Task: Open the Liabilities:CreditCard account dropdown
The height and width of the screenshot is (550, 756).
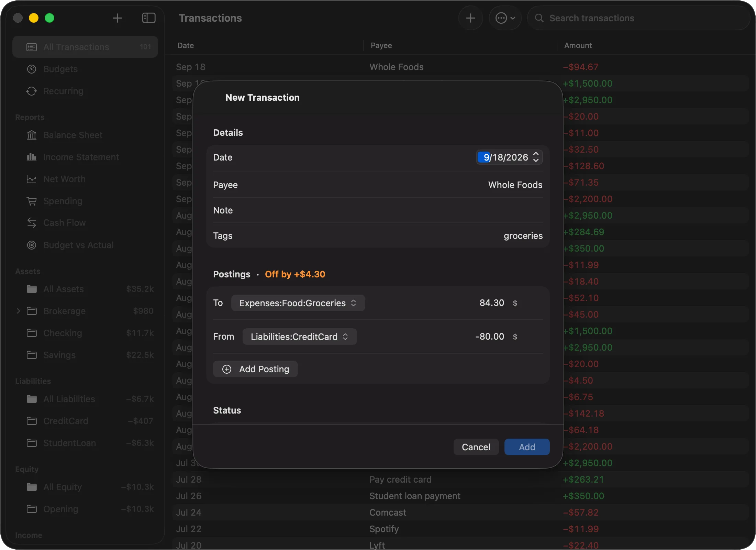Action: click(x=300, y=337)
